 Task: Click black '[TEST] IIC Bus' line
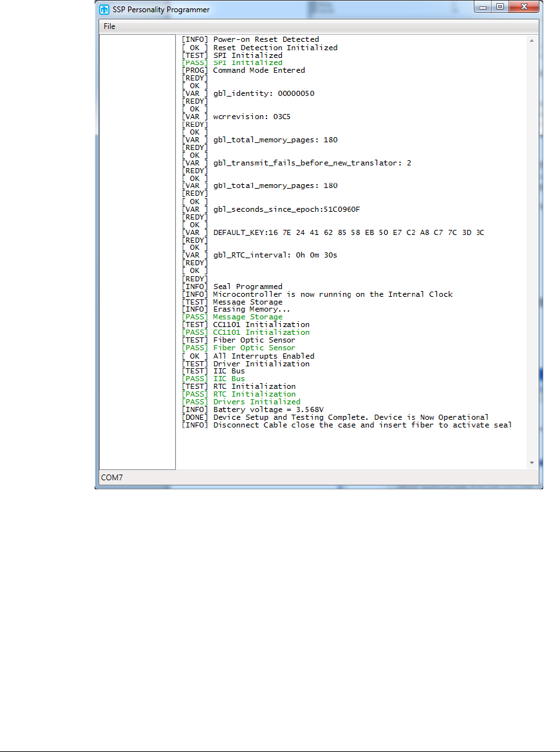[x=213, y=371]
